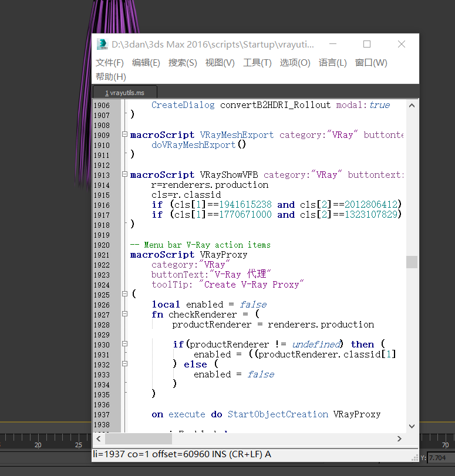Open the 视图(V) menu
455x476 pixels.
coord(220,63)
